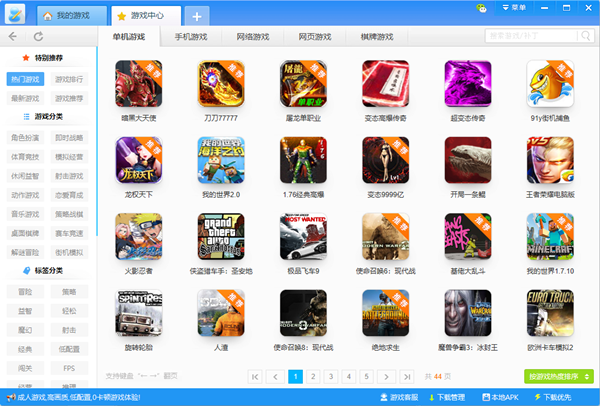Viewport: 600px width, 406px height.
Task: Open the 超变态传奇 game icon
Action: [468, 83]
